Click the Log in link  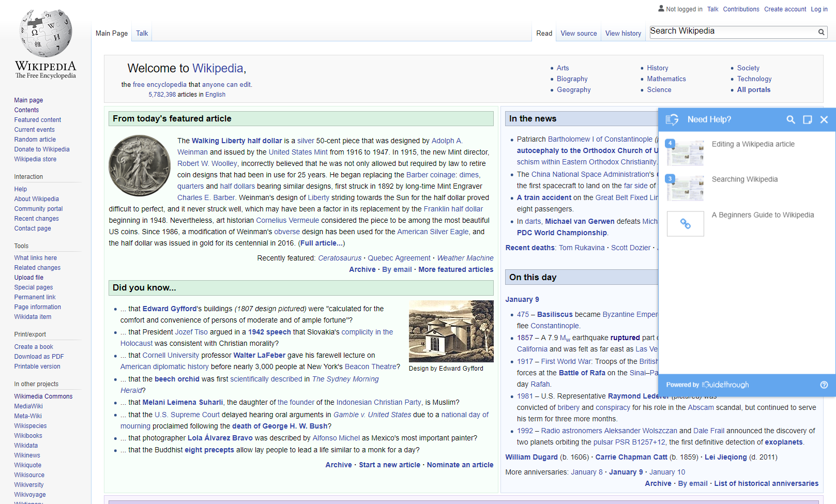(819, 9)
